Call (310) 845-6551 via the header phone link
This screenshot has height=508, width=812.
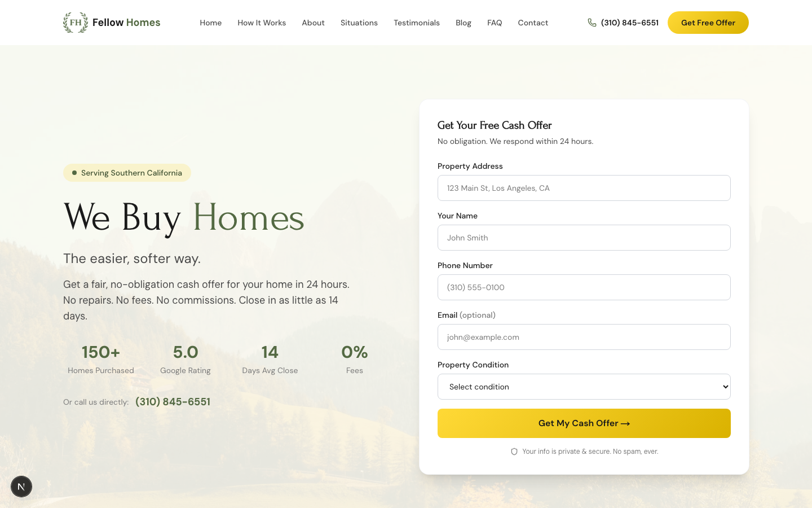[630, 23]
